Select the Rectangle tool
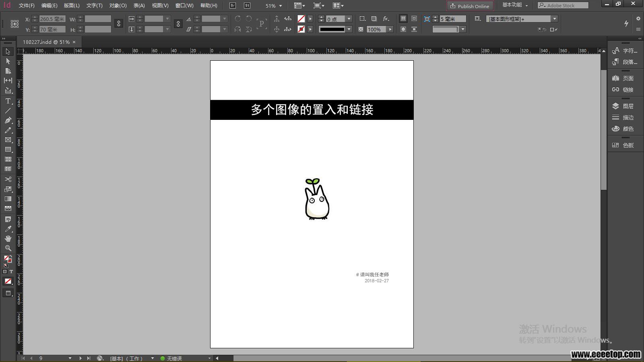The height and width of the screenshot is (362, 644). 8,149
